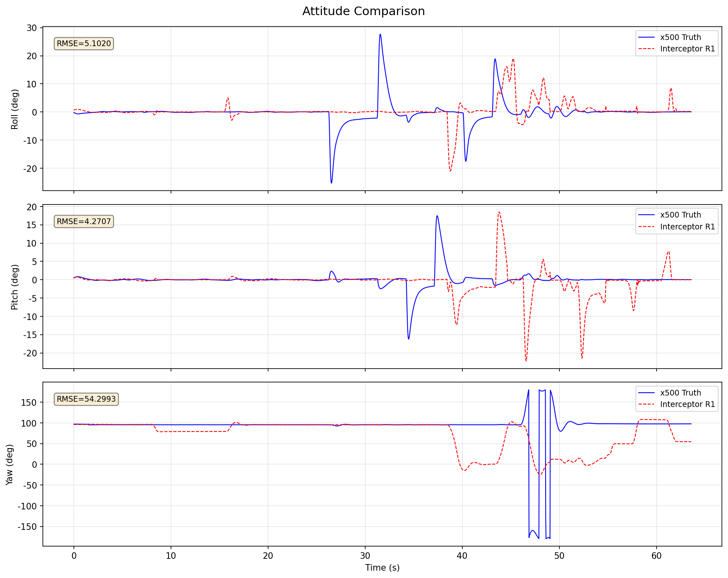
Task: Click the red dashed line icon in Yaw legend
Action: 647,405
